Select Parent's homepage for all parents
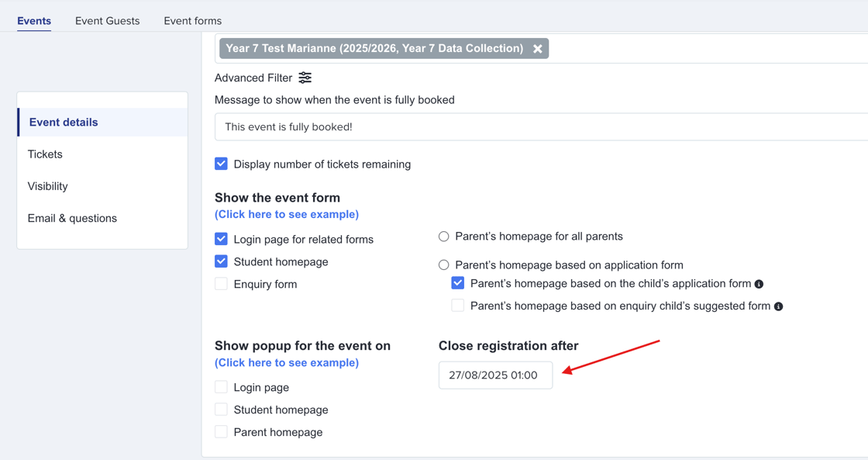 pyautogui.click(x=443, y=236)
